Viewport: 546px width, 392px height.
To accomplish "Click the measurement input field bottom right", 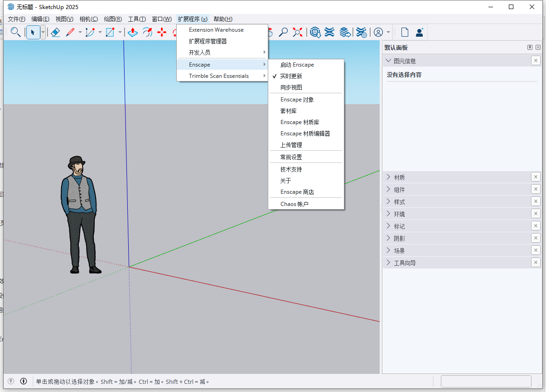I will click(x=486, y=381).
